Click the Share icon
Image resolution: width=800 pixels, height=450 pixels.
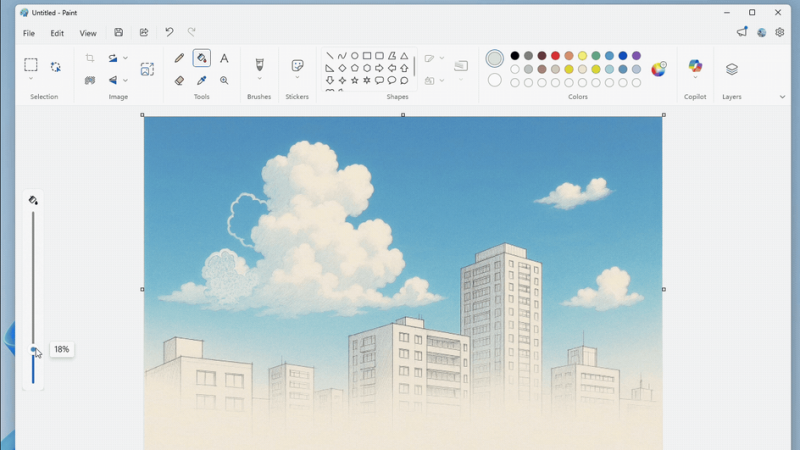144,32
